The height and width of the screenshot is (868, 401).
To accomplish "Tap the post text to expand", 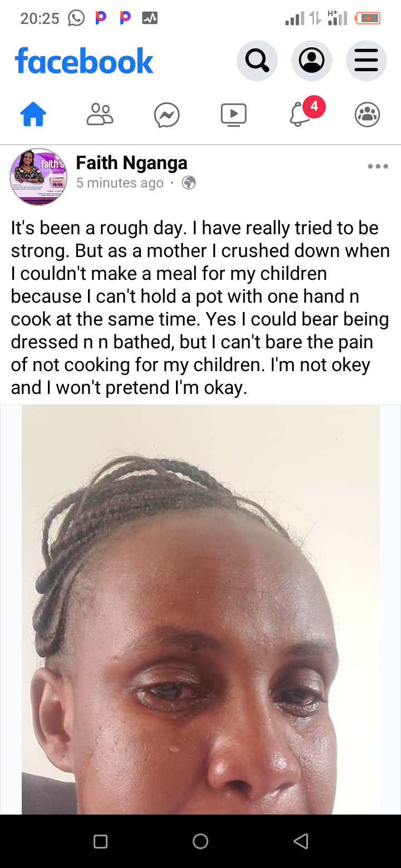I will pos(200,308).
